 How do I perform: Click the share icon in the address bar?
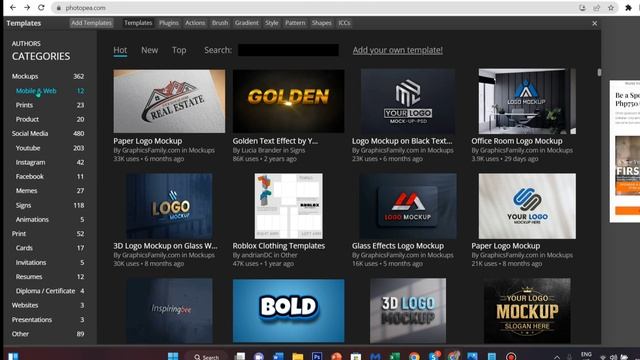[596, 8]
